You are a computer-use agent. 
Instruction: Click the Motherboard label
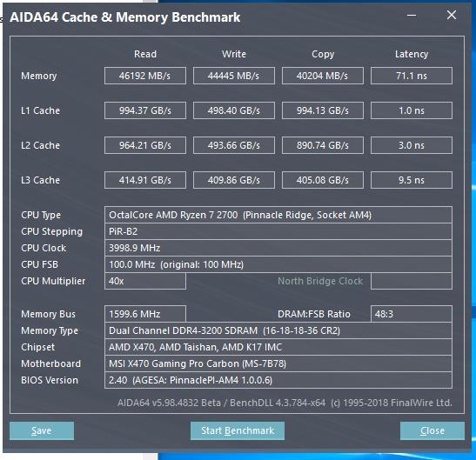point(50,363)
